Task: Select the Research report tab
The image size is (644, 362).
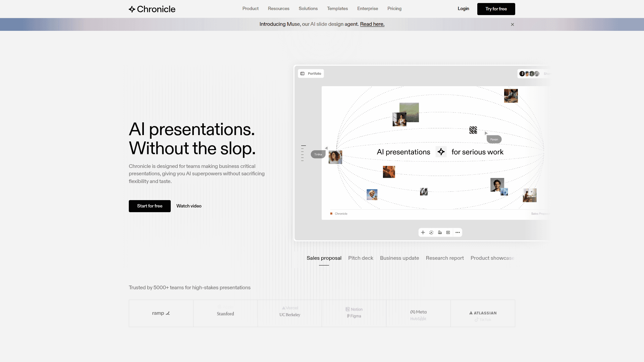Action: click(x=444, y=258)
